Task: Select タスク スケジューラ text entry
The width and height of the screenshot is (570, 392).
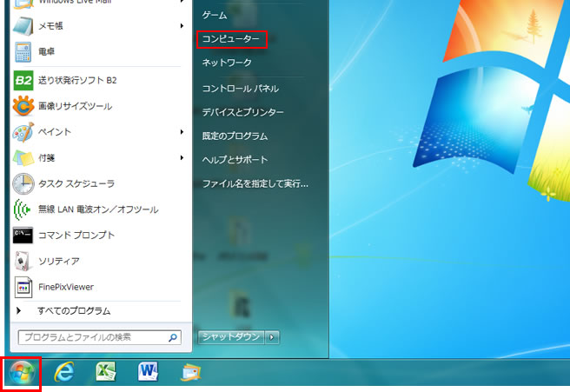Action: pos(76,183)
